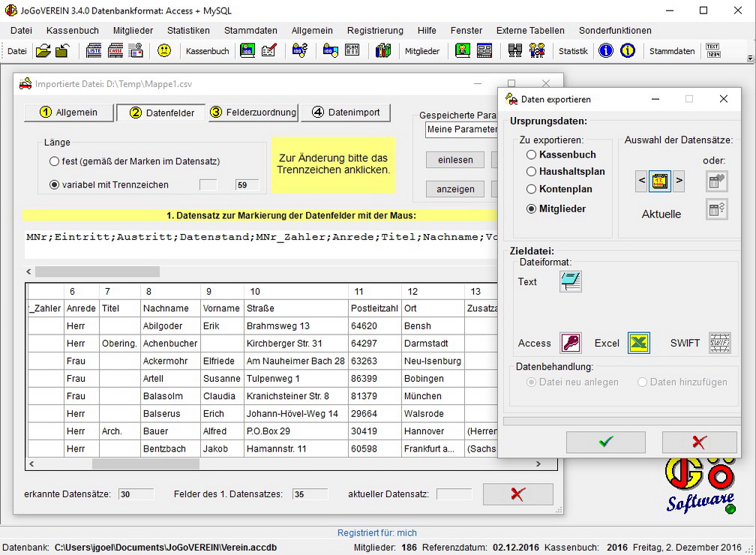The height and width of the screenshot is (555, 756).
Task: Click the lower table-with-question icon under oder
Action: pos(717,209)
